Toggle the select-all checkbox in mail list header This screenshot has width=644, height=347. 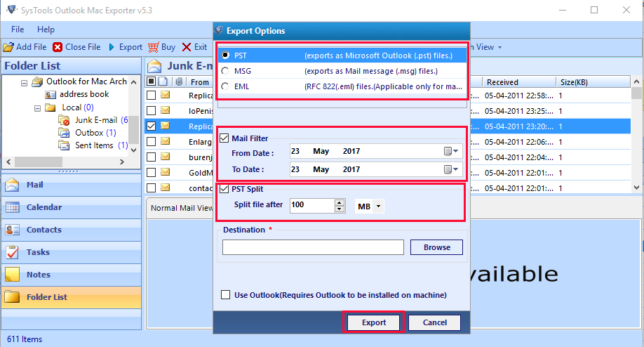(151, 81)
